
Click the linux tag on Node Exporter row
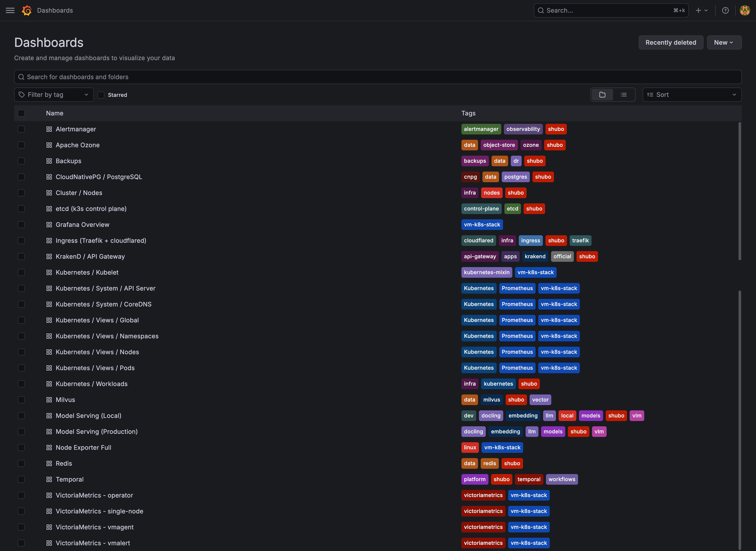coord(470,447)
